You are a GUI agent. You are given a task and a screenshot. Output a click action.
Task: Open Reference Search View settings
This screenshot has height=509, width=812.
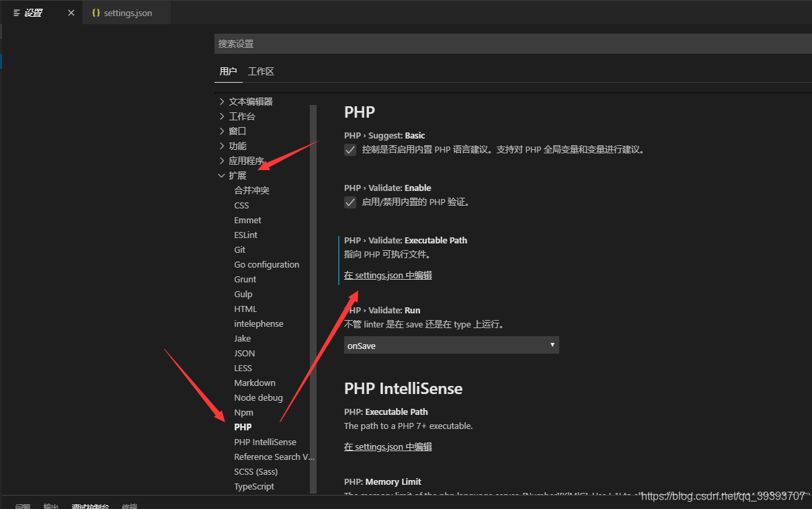[274, 457]
